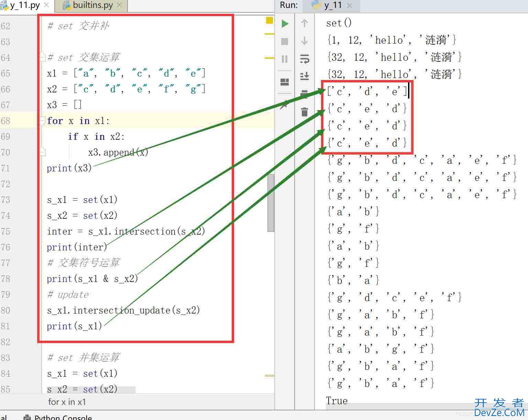Screen dimensions: 528x420
Task: Click the 'True' output line
Action: [337, 401]
